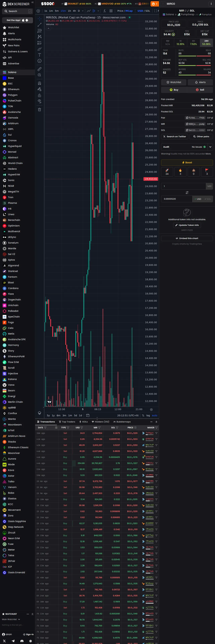Image resolution: width=215 pixels, height=644 pixels.
Task: Click Search on Twitter button
Action: tap(174, 136)
